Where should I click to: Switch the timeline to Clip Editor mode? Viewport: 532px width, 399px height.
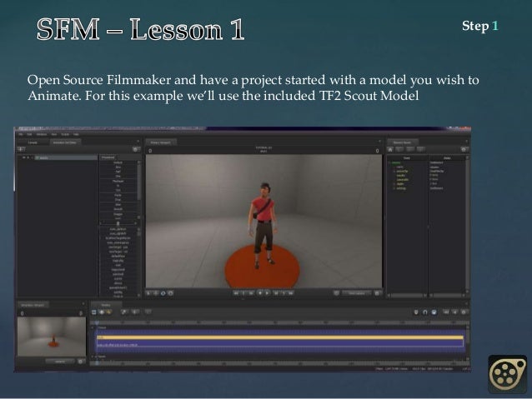point(94,312)
